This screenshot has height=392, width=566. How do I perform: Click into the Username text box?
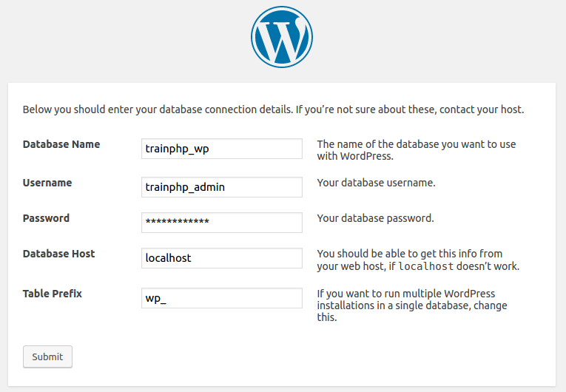tap(222, 187)
